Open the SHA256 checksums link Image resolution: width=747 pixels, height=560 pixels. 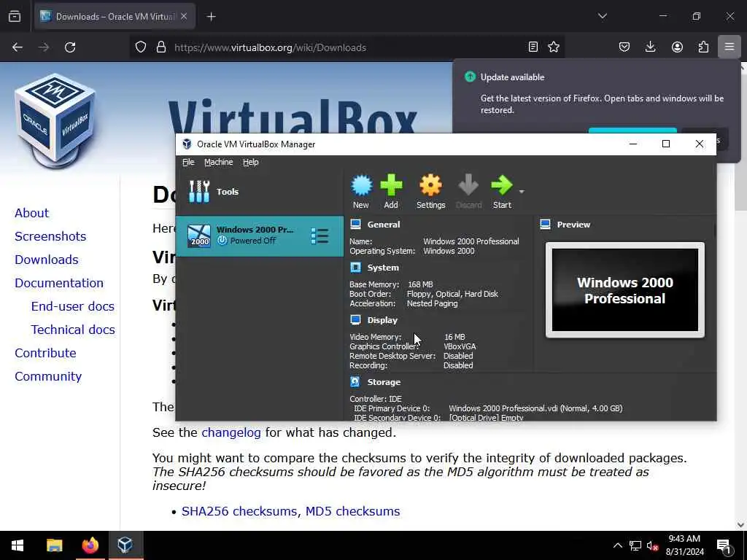[x=241, y=511]
